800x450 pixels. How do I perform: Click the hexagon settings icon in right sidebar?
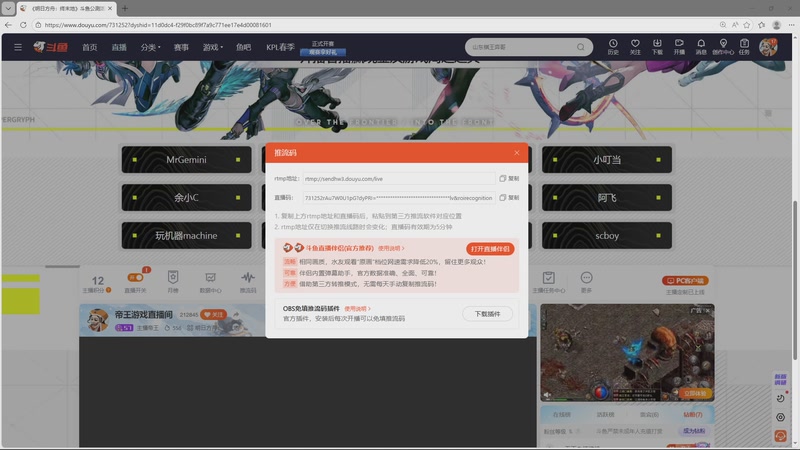click(x=780, y=417)
